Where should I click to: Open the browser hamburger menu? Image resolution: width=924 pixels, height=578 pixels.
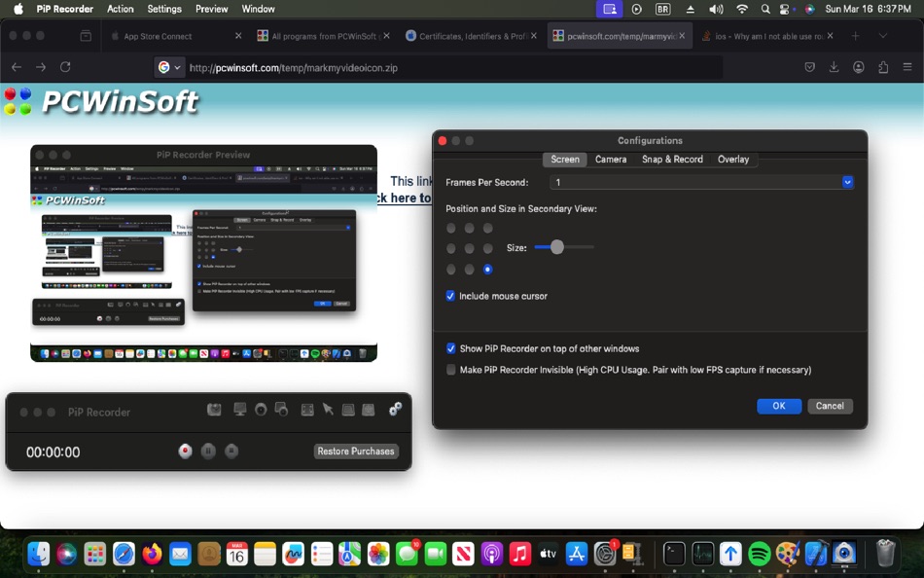pyautogui.click(x=907, y=67)
